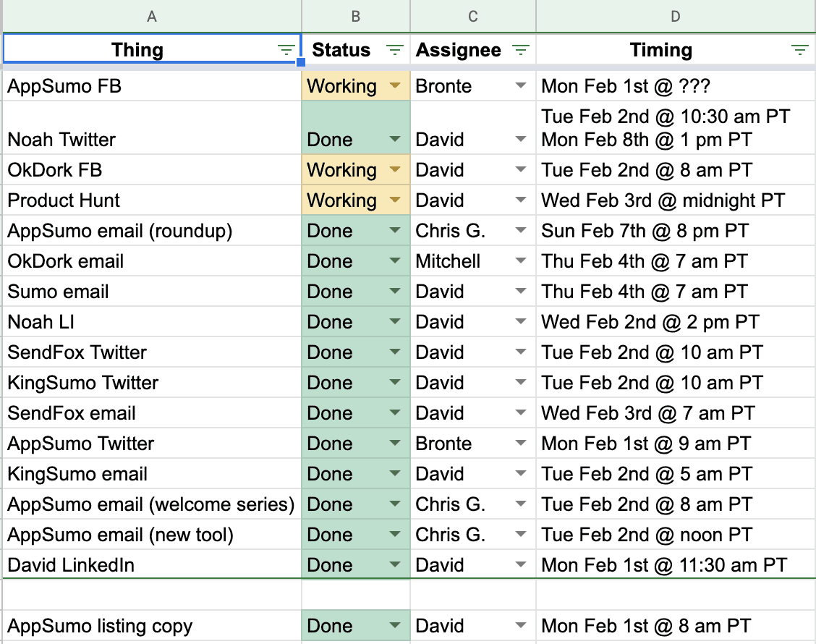
Task: Select the 'Mon Feb 1st @ 11:30 am PT' cell
Action: tap(676, 565)
